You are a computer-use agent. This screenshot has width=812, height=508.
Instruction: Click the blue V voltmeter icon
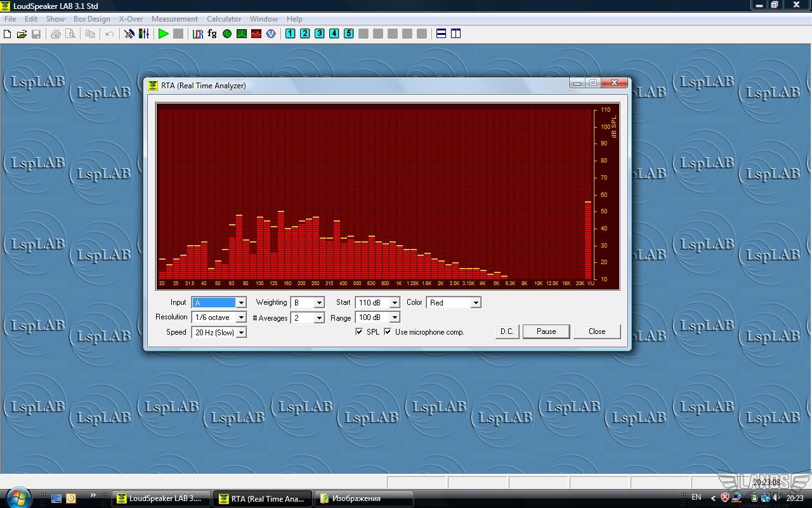point(271,34)
